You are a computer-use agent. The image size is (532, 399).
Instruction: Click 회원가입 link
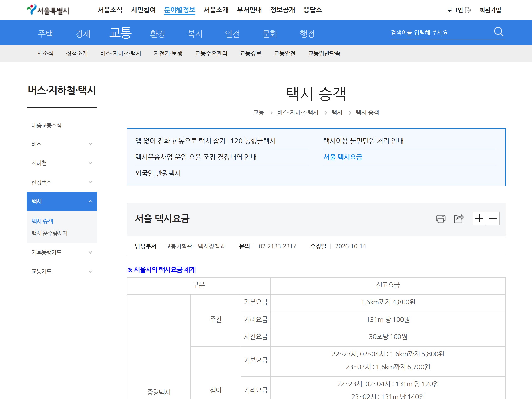tap(490, 10)
